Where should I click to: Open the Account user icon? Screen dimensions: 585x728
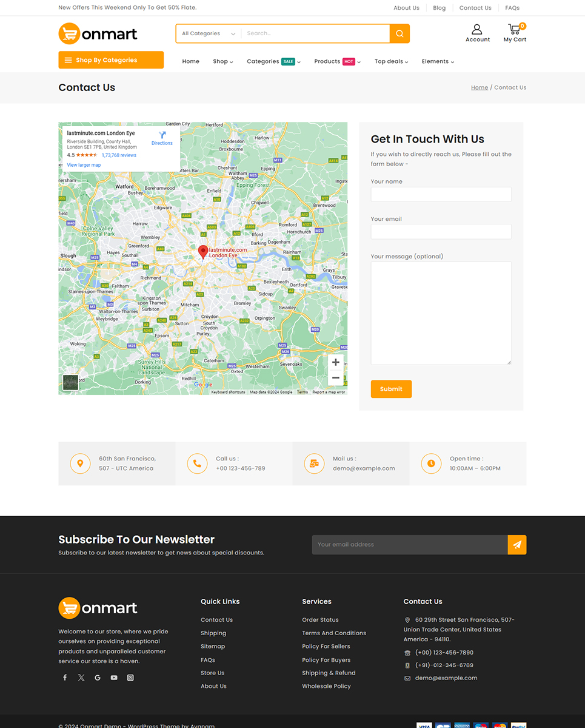pyautogui.click(x=477, y=29)
